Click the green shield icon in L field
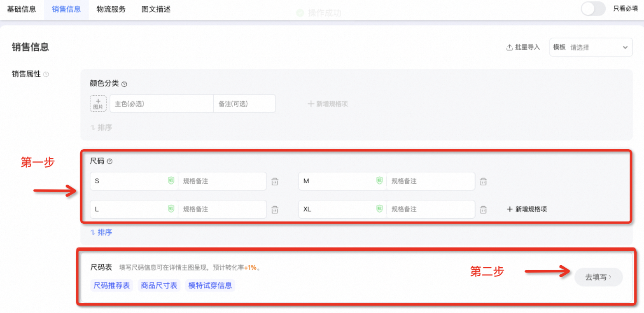 (171, 208)
